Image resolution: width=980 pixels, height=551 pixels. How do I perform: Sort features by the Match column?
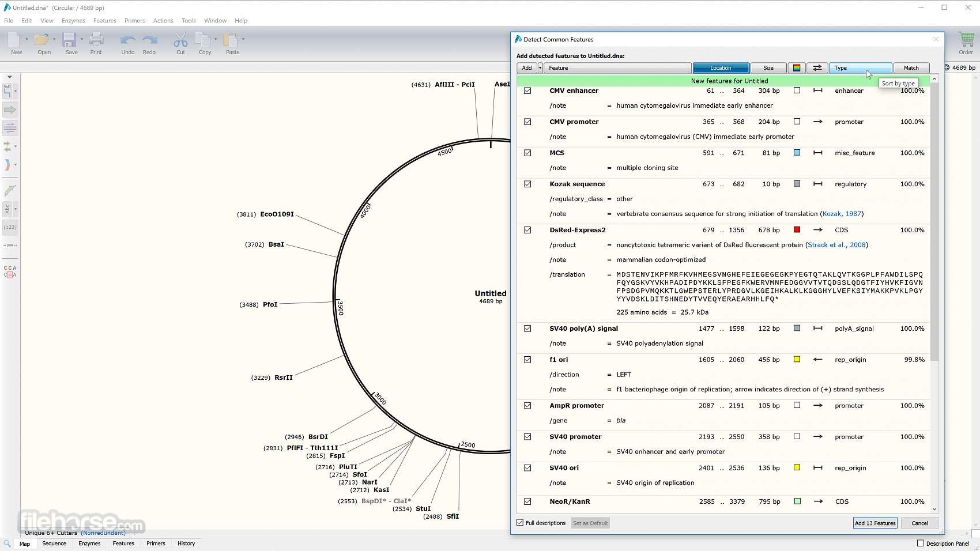911,68
